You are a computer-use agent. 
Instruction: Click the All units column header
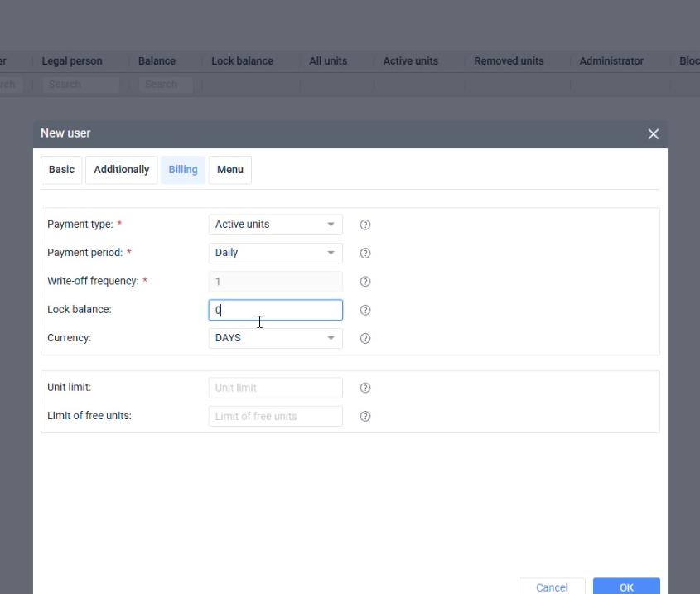click(x=328, y=61)
